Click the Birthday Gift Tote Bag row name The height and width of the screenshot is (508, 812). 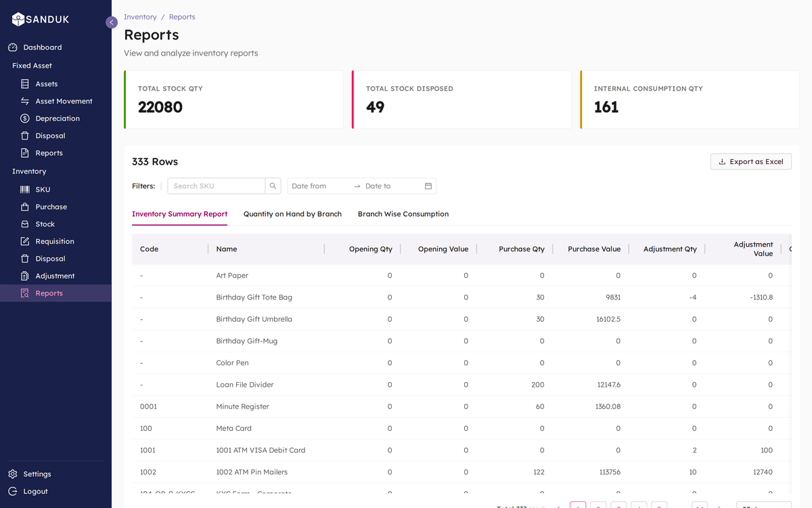tap(254, 297)
